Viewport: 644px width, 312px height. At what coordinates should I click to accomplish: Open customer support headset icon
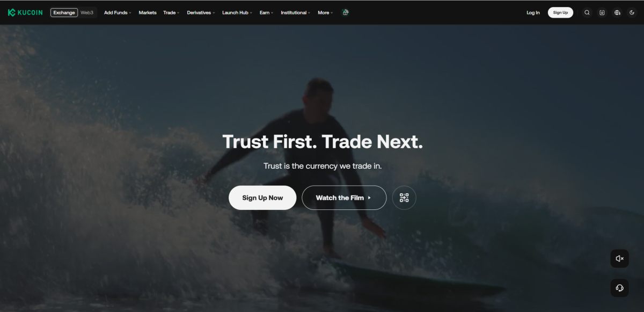pyautogui.click(x=619, y=288)
